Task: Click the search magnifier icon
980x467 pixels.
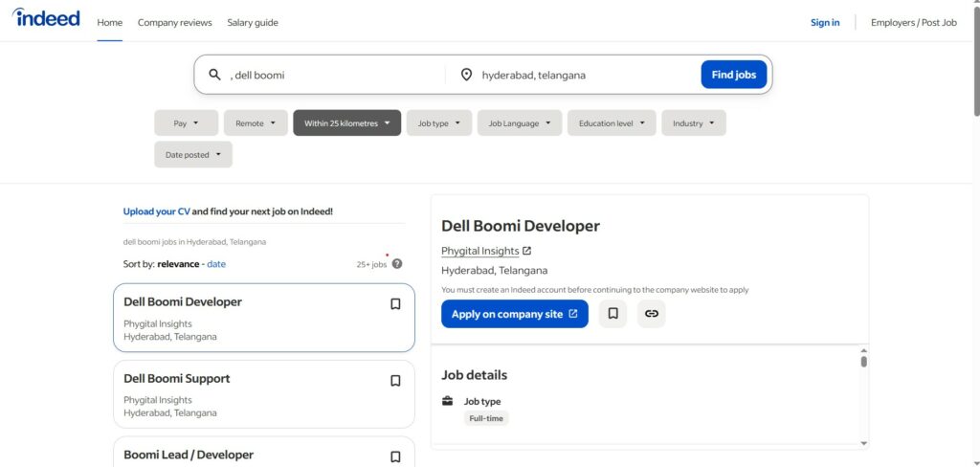Action: click(215, 75)
